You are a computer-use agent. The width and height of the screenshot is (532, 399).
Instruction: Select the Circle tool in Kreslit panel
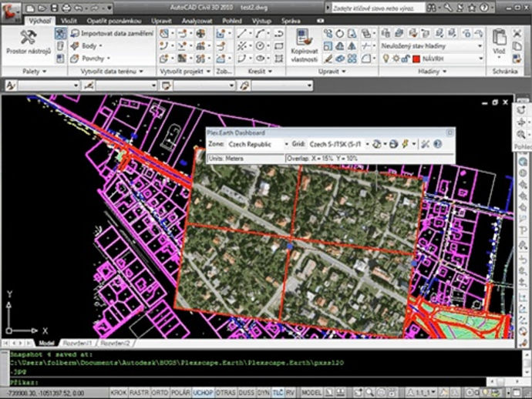click(x=261, y=45)
